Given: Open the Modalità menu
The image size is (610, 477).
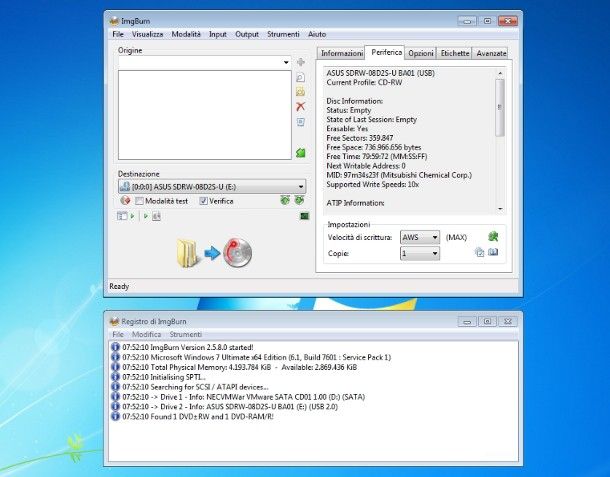Looking at the screenshot, I should pos(186,34).
